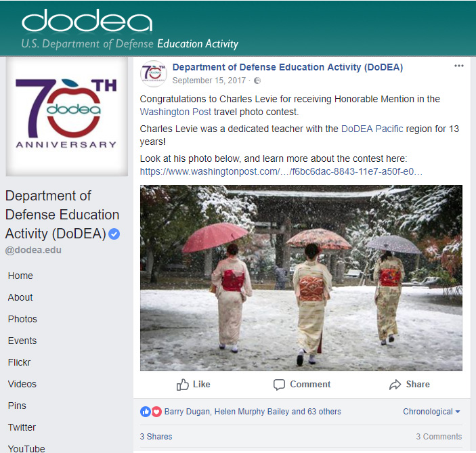Click the Washington Post page link
This screenshot has width=476, height=453.
point(175,112)
